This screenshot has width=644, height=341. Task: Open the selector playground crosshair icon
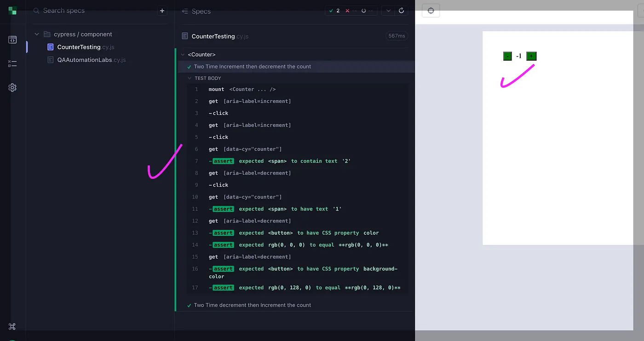pyautogui.click(x=431, y=11)
